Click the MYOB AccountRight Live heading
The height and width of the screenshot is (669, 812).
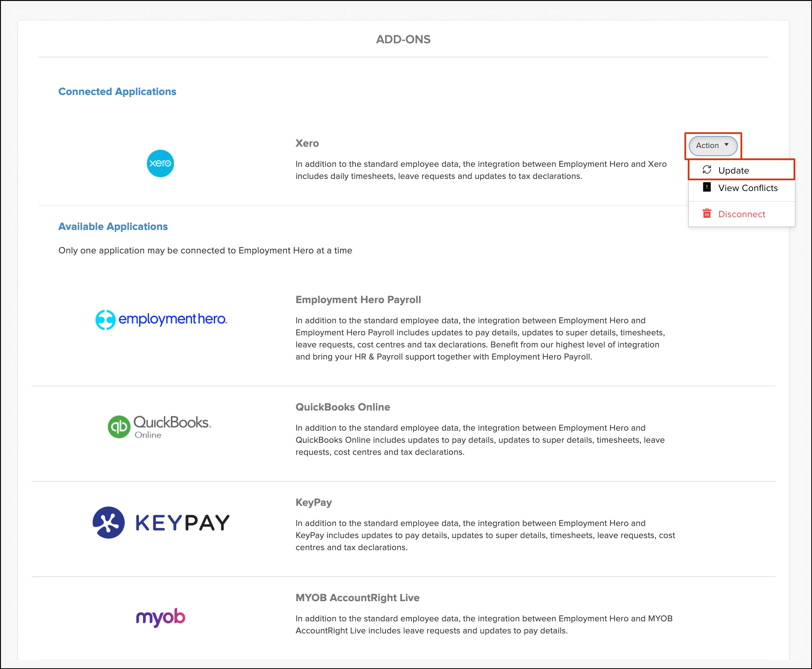(357, 598)
